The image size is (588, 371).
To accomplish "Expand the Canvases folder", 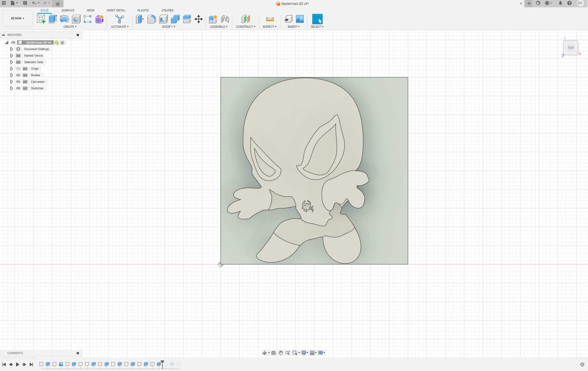I will click(11, 82).
